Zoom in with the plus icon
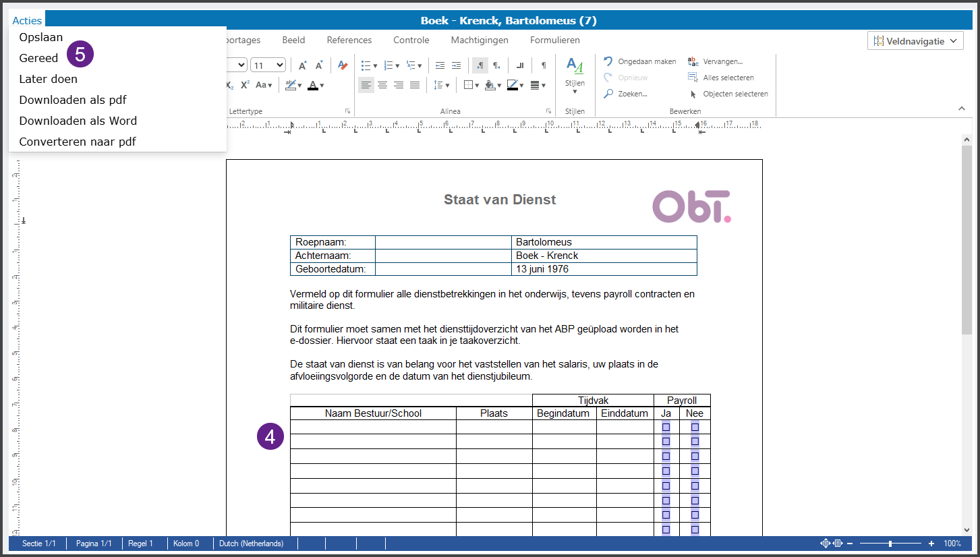 pyautogui.click(x=931, y=544)
